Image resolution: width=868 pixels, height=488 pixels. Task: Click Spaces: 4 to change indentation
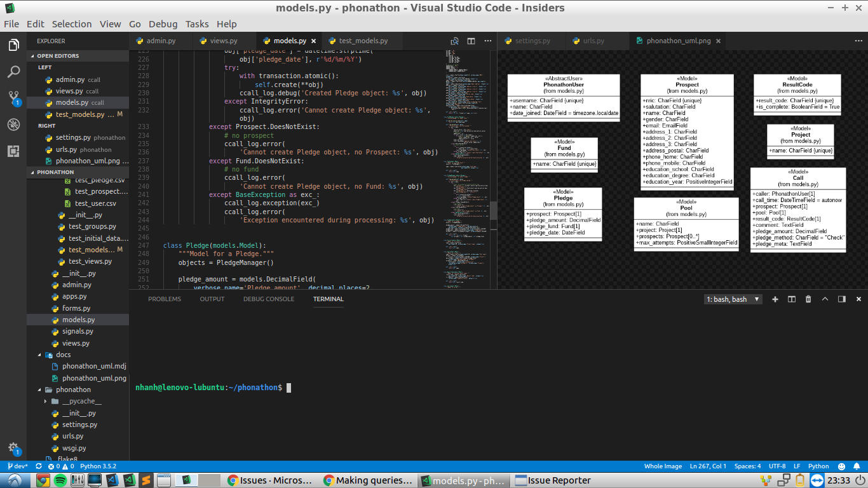click(748, 466)
